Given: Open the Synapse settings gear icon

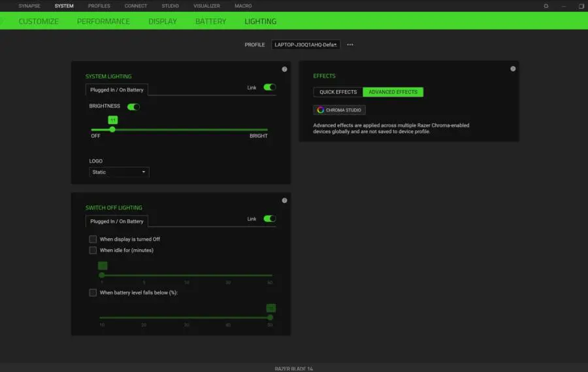Looking at the screenshot, I should tap(546, 6).
